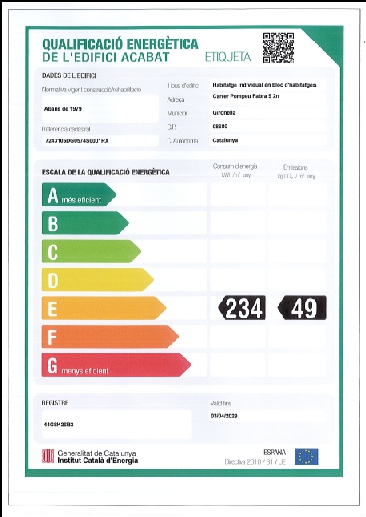Screen dimensions: 366x517
Task: Click the 'Generalitat de Catalunya' text
Action: click(x=97, y=453)
